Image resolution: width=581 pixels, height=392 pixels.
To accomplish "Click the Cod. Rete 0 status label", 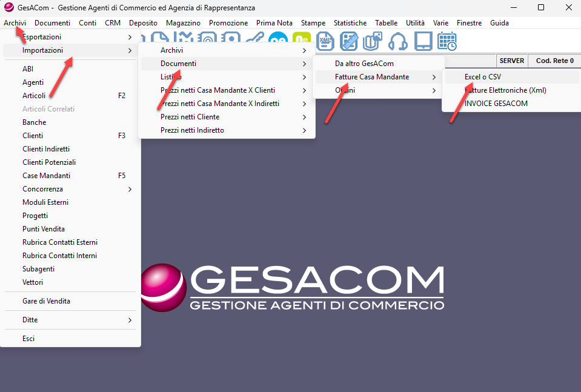I will [x=555, y=61].
